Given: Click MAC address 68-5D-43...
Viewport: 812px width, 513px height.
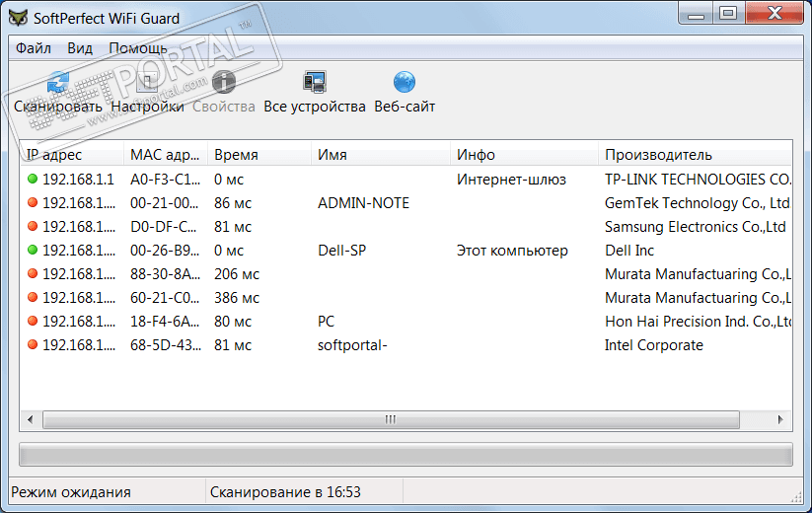Looking at the screenshot, I should (x=165, y=345).
